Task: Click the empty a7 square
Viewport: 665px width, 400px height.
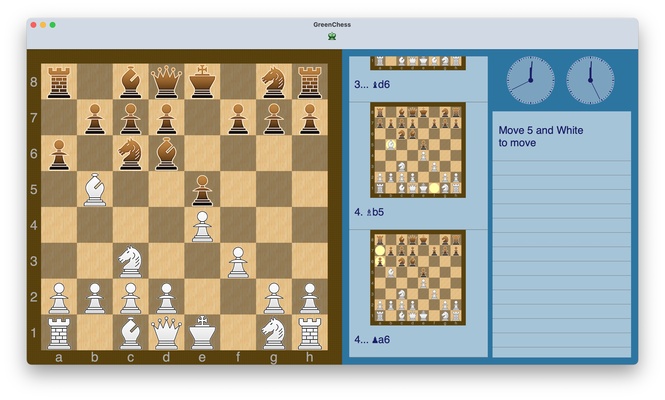Action: (59, 117)
